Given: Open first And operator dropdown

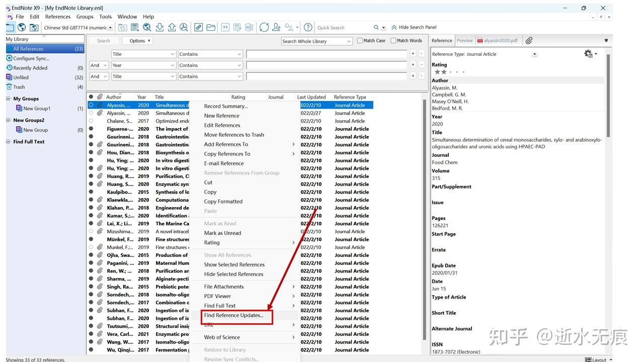Looking at the screenshot, I should (99, 65).
